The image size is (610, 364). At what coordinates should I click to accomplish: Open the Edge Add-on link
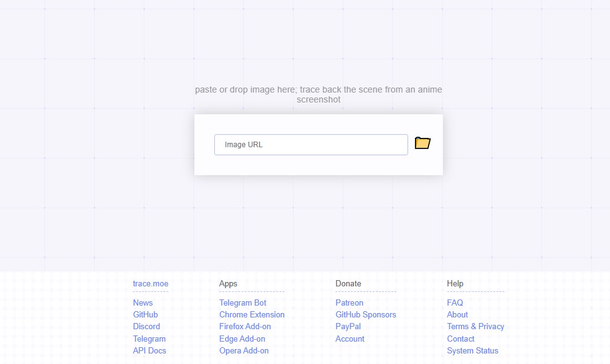(x=242, y=339)
